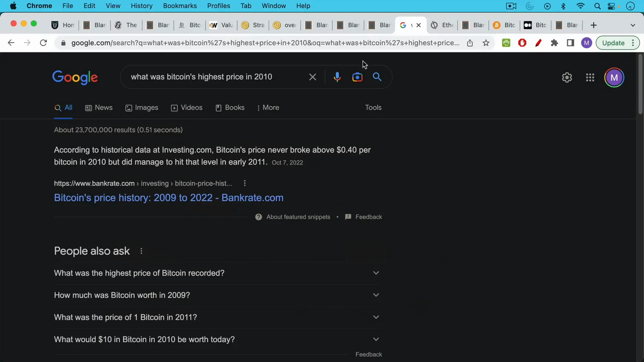
Task: Click the address bar URL
Action: pos(265,43)
